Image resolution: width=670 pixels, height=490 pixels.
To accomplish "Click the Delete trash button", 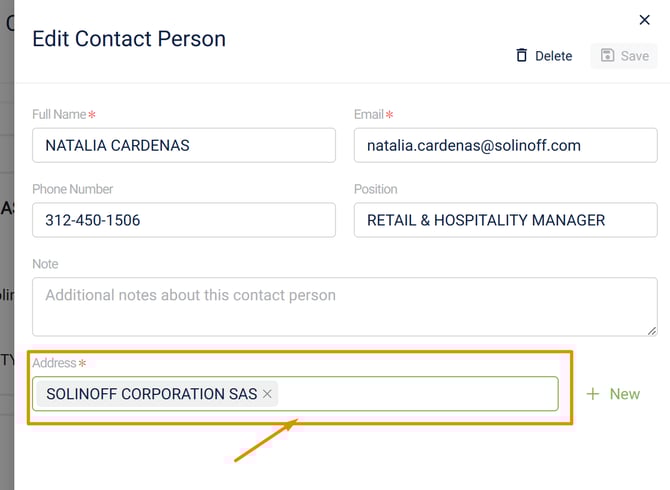I will 544,56.
